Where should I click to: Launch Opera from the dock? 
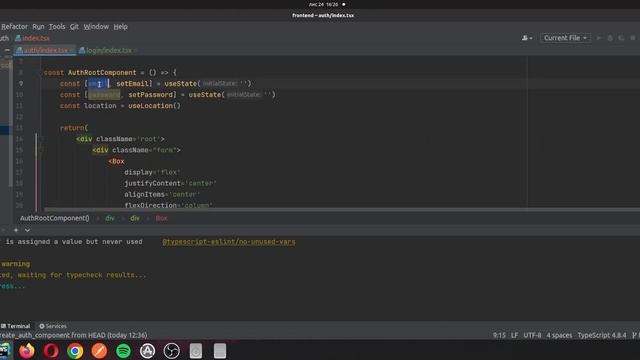(x=51, y=351)
